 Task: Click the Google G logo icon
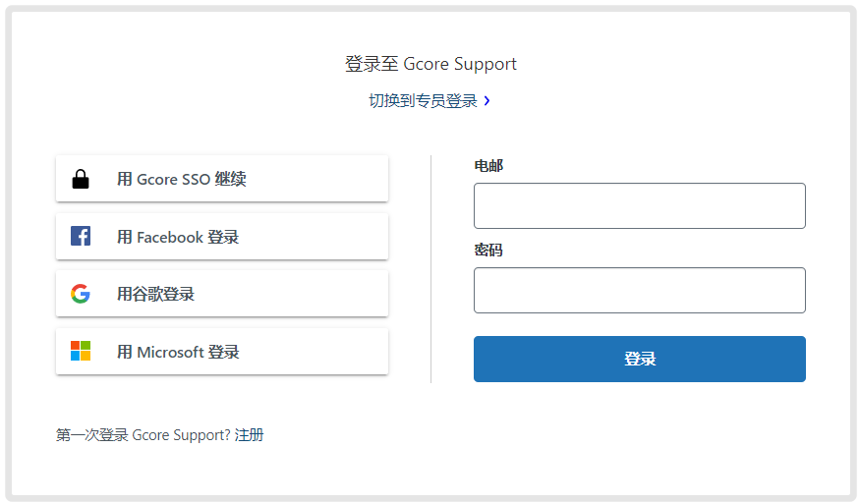pos(81,294)
